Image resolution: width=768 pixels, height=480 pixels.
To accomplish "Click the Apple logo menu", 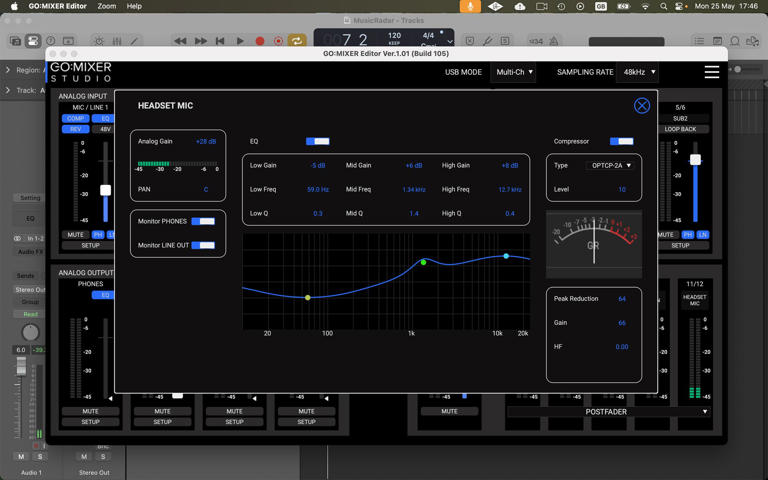I will pyautogui.click(x=14, y=6).
